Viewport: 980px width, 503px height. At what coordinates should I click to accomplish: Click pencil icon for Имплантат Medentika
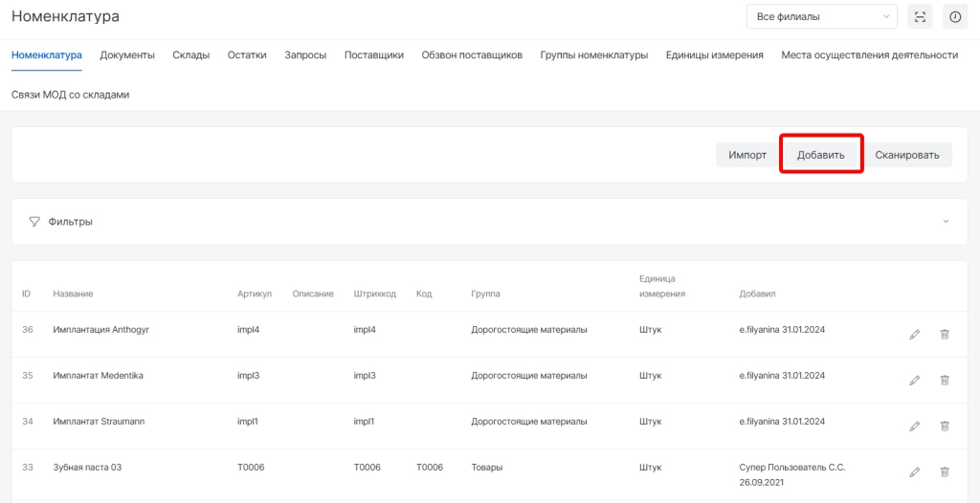pyautogui.click(x=914, y=380)
